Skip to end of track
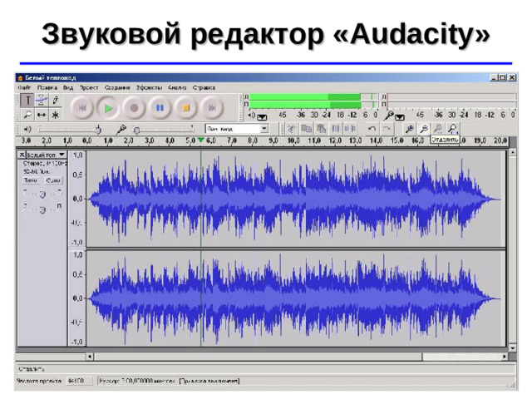The image size is (532, 399). [212, 108]
